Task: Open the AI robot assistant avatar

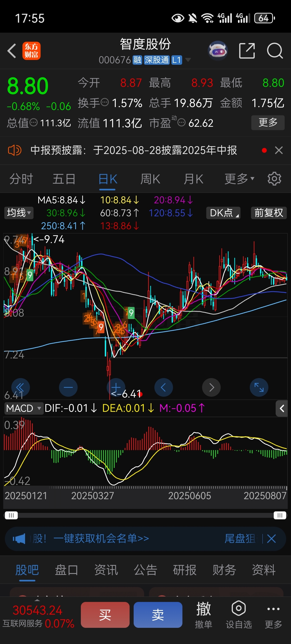Action: coord(218,50)
